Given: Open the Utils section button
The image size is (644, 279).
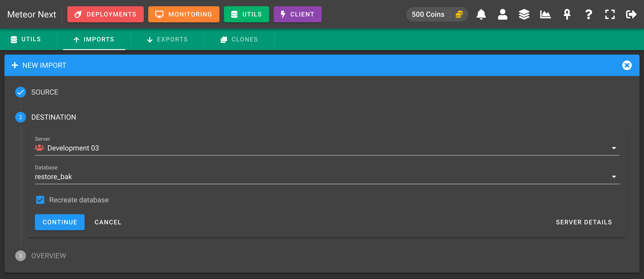Looking at the screenshot, I should click(x=247, y=14).
